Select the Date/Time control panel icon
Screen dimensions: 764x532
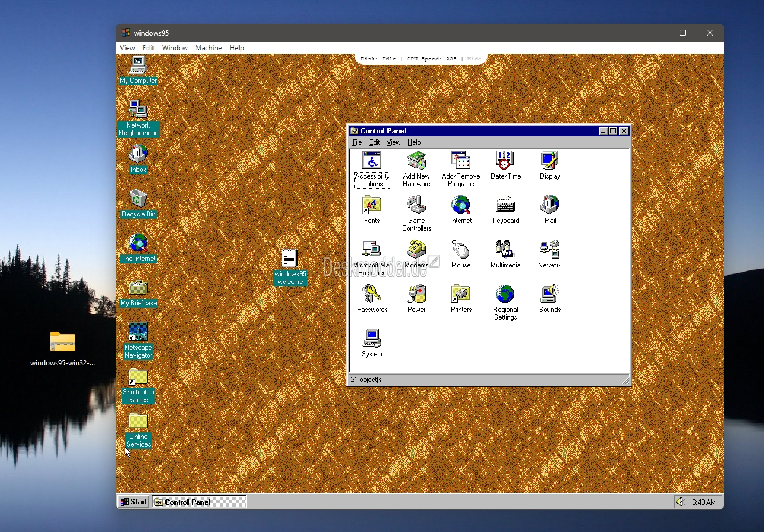[505, 161]
